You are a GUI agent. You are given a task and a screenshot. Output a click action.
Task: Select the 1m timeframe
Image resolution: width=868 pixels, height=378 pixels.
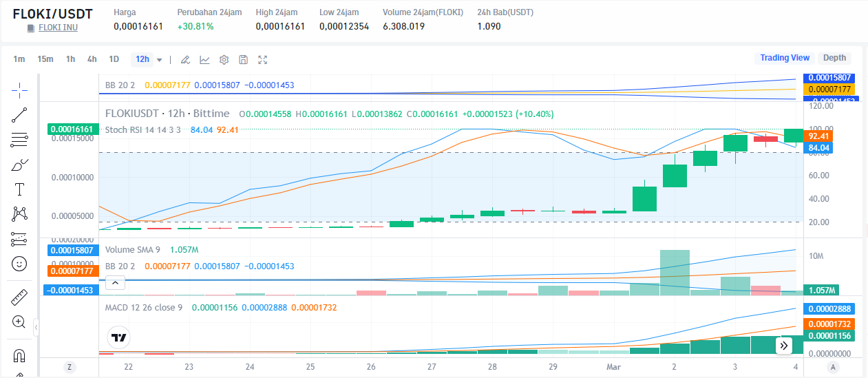(19, 59)
